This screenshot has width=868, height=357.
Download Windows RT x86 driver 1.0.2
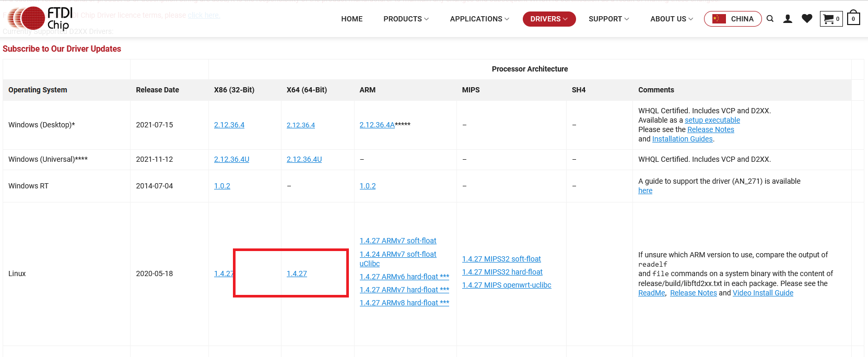click(x=222, y=186)
